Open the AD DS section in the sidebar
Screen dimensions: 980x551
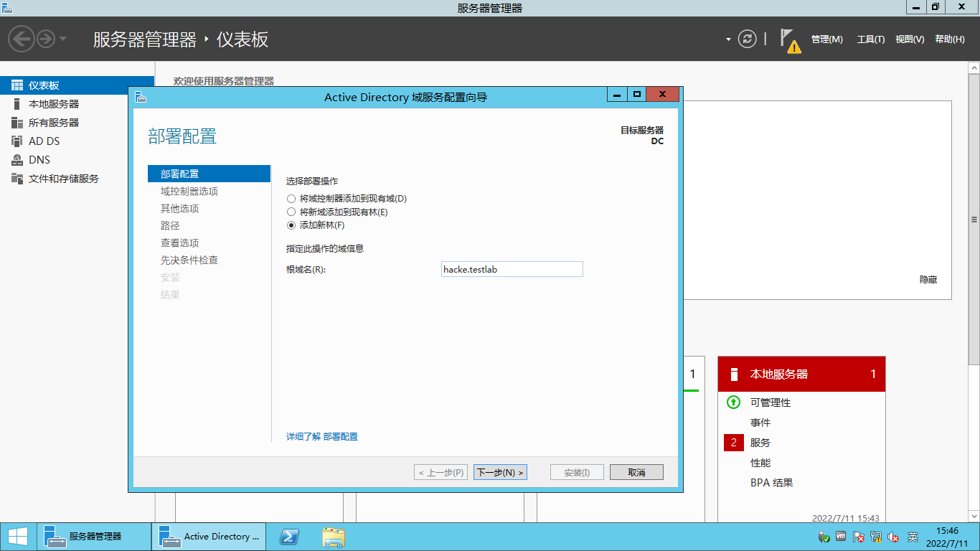[43, 141]
